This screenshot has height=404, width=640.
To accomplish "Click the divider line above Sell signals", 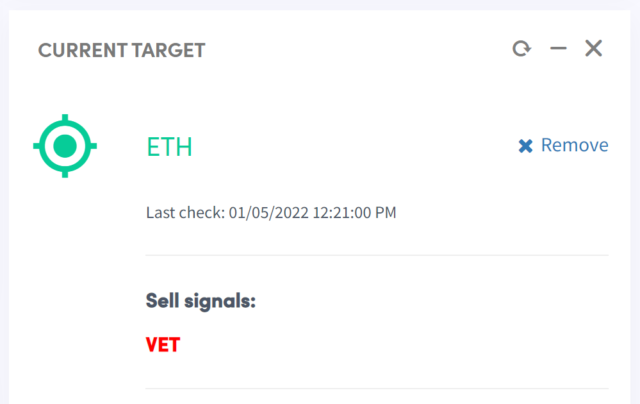I will tap(377, 255).
